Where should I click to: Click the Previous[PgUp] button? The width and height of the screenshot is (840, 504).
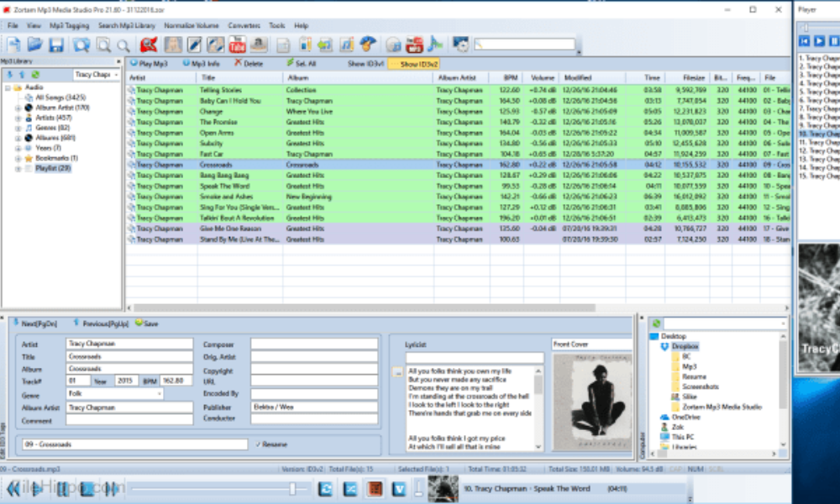click(x=101, y=323)
